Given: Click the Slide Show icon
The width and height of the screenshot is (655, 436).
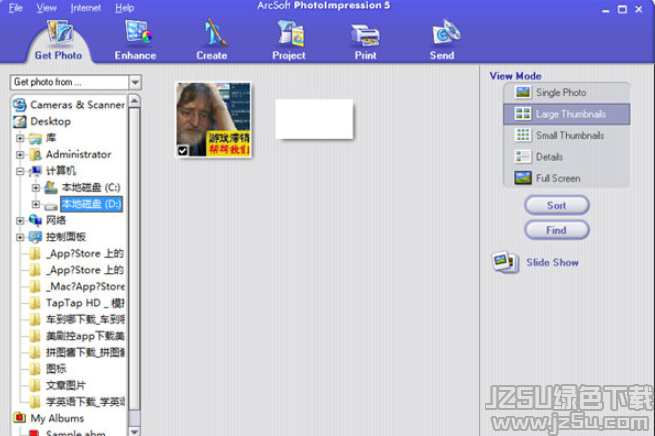Looking at the screenshot, I should pos(505,262).
